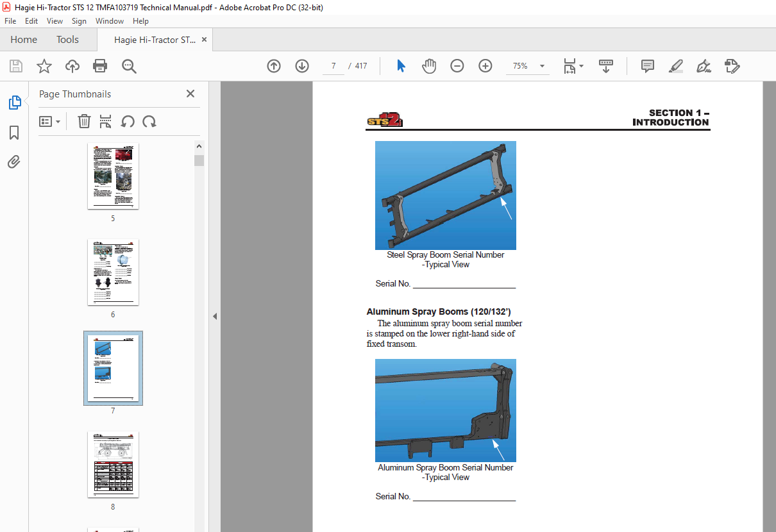Rotate page counterclockwise icon
The height and width of the screenshot is (532, 776).
tap(128, 122)
